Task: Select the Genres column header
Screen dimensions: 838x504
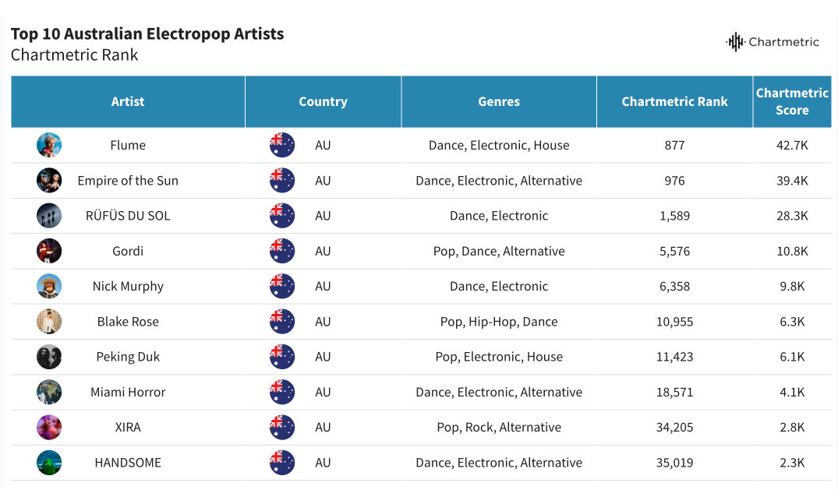Action: point(499,101)
